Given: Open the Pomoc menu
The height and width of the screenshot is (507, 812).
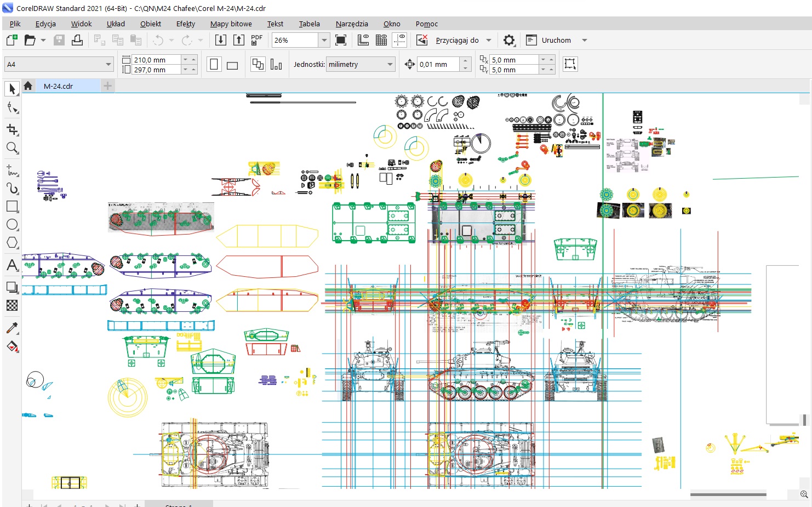Looking at the screenshot, I should (x=427, y=24).
